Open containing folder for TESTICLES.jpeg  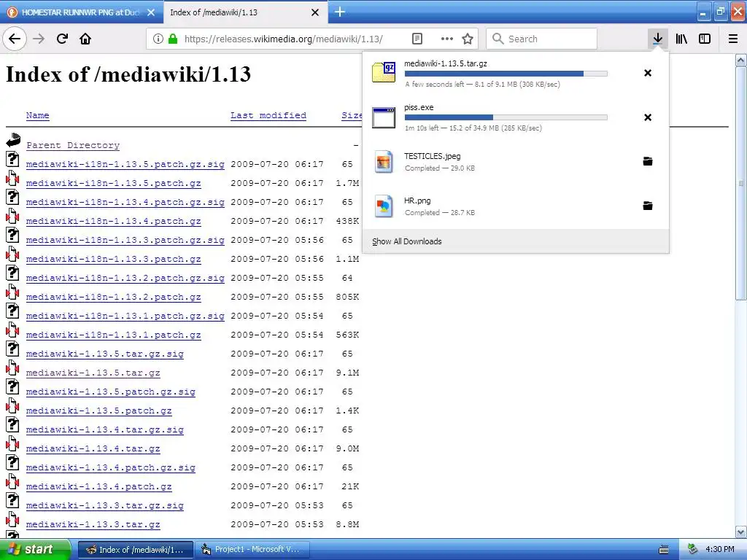648,161
